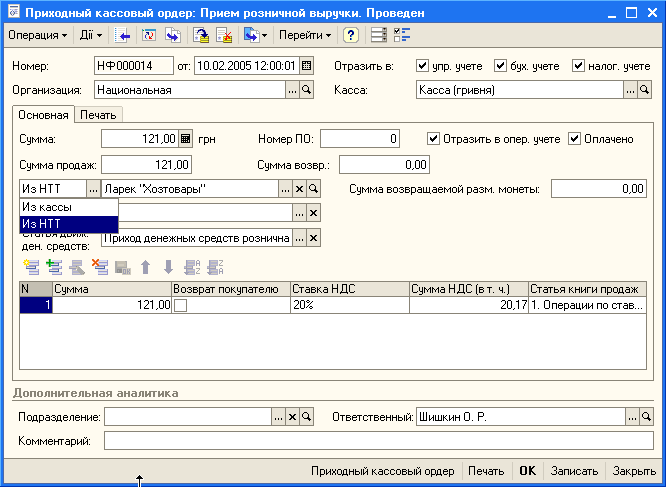Select the Сумма НДС cell 20,17

469,305
